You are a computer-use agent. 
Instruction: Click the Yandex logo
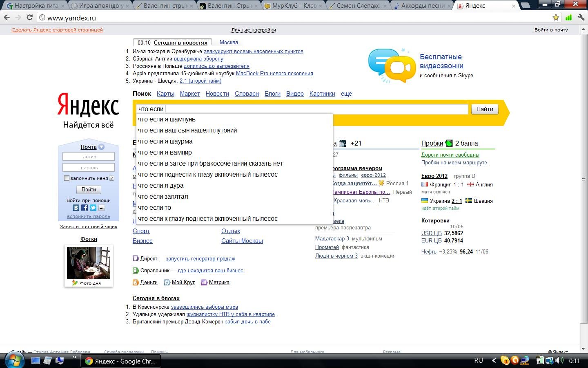(88, 105)
